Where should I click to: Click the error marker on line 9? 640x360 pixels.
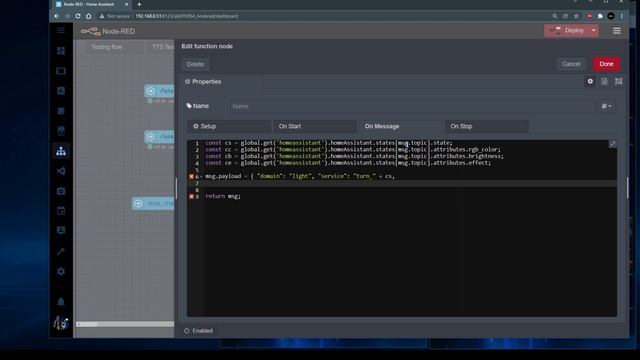(191, 196)
